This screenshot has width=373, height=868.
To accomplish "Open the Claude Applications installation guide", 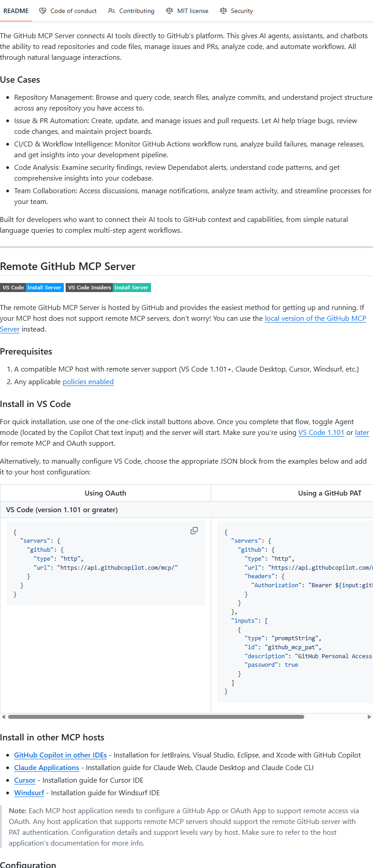I will pos(46,767).
